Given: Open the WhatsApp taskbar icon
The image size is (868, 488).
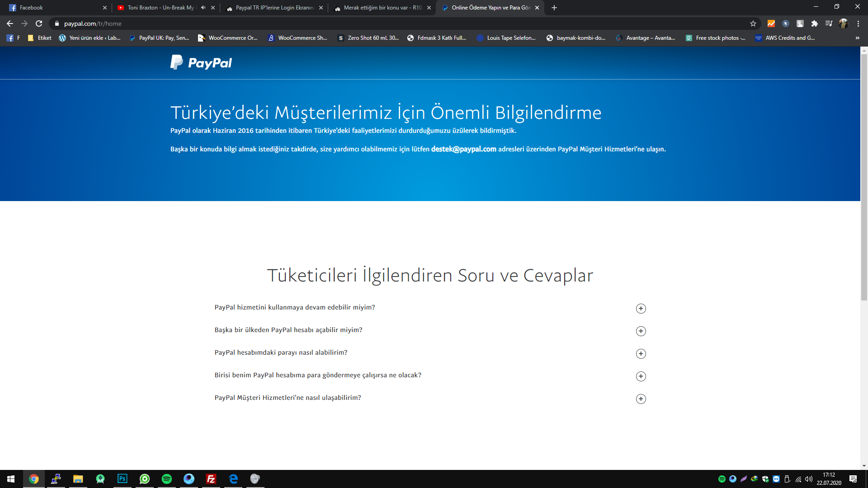Looking at the screenshot, I should (145, 479).
